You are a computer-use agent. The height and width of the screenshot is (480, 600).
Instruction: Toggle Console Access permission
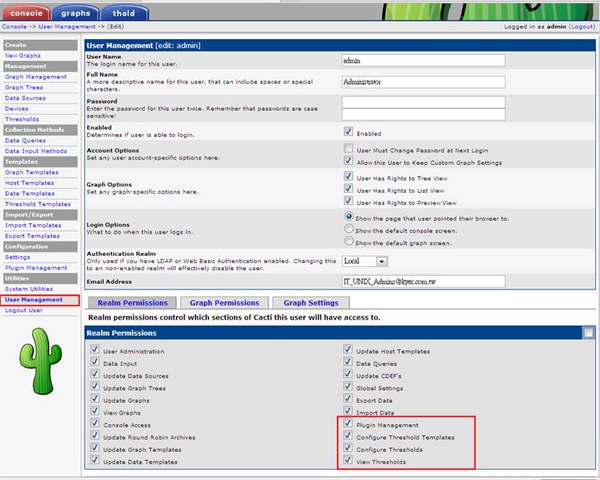(95, 423)
